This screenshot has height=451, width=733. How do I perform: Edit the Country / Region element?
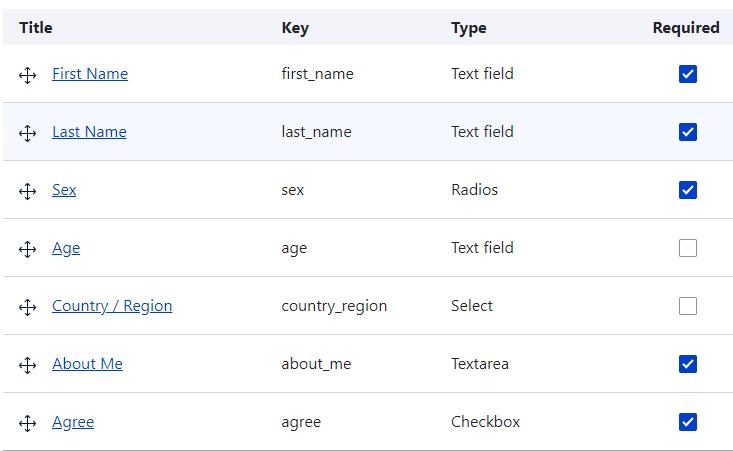(112, 306)
